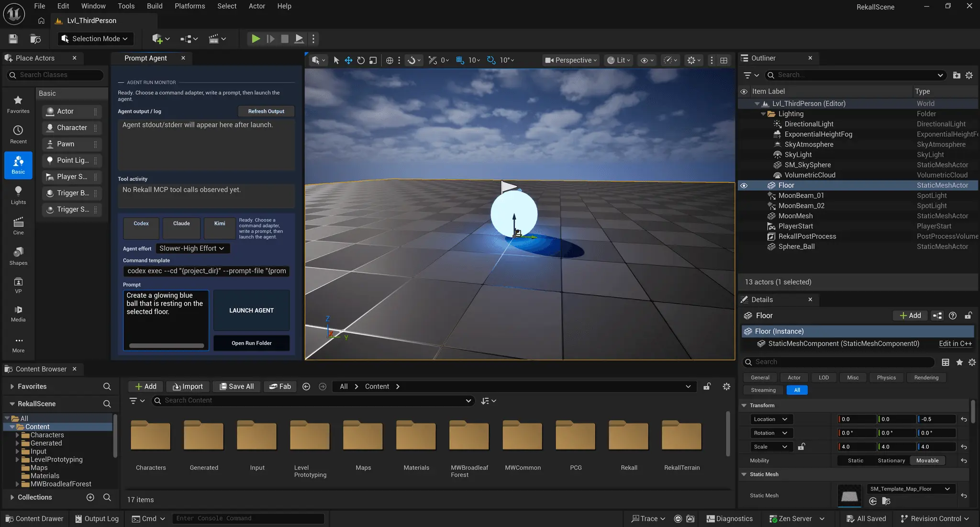This screenshot has width=980, height=527.
Task: Click Save All in Content Browser
Action: pyautogui.click(x=236, y=386)
